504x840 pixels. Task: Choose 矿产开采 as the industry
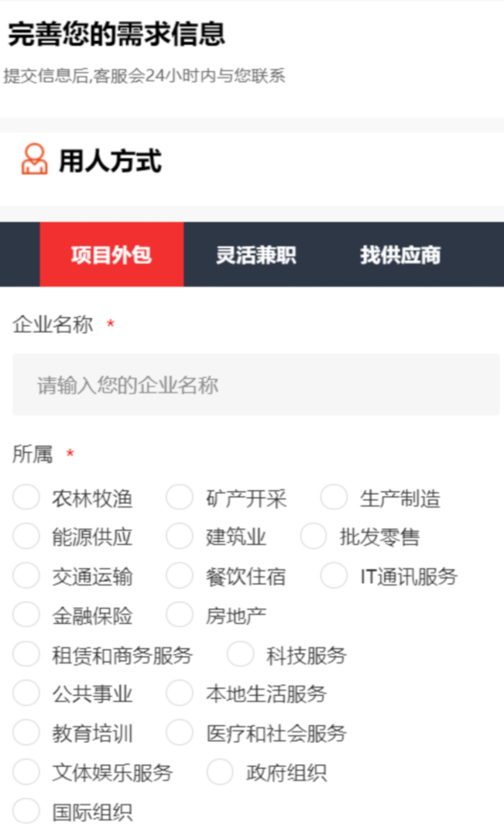pyautogui.click(x=178, y=497)
